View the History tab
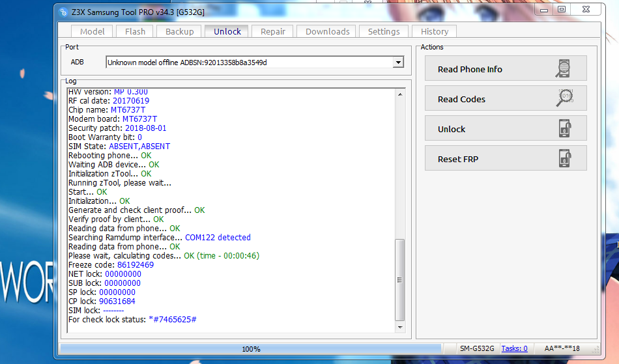The height and width of the screenshot is (364, 619). pyautogui.click(x=434, y=31)
